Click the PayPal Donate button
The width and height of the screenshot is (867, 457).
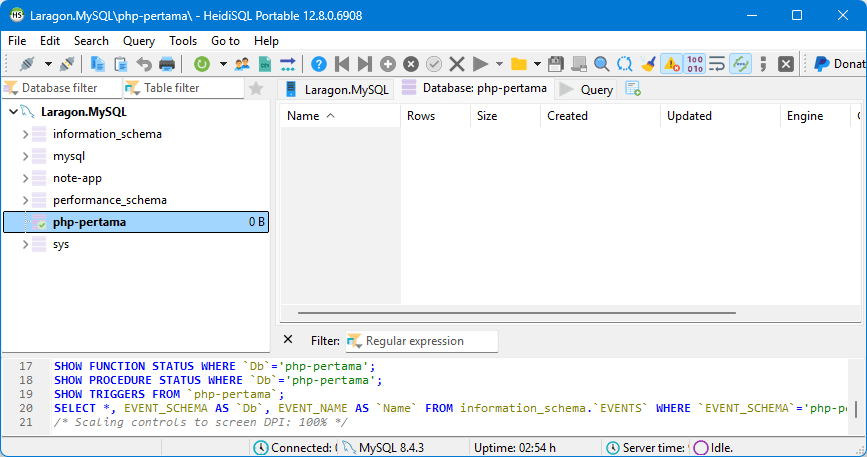[840, 64]
